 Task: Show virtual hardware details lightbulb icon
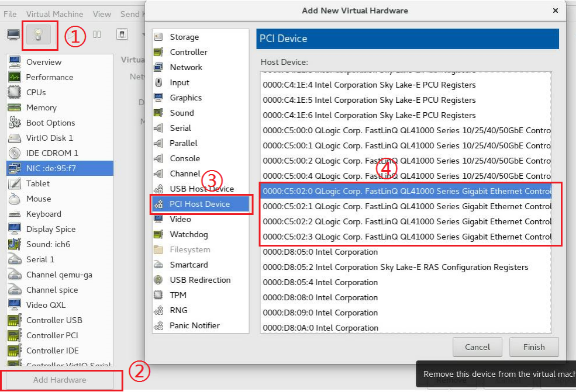(39, 35)
